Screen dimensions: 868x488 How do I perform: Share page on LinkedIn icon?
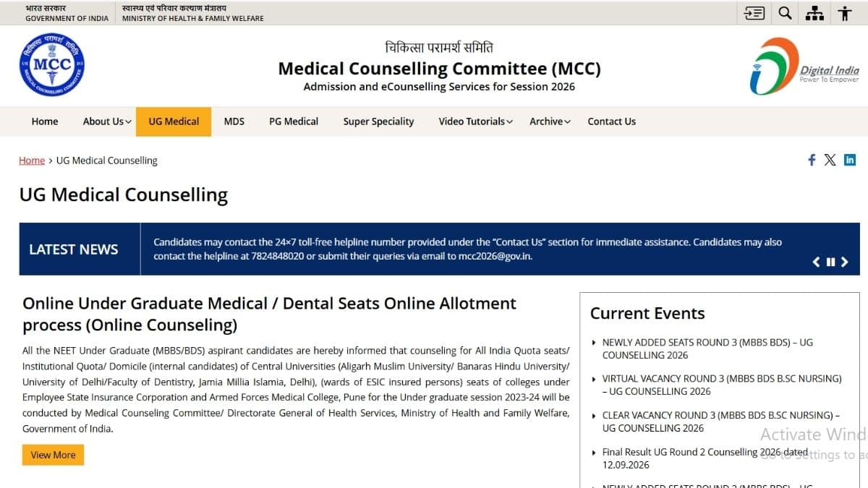pos(850,160)
